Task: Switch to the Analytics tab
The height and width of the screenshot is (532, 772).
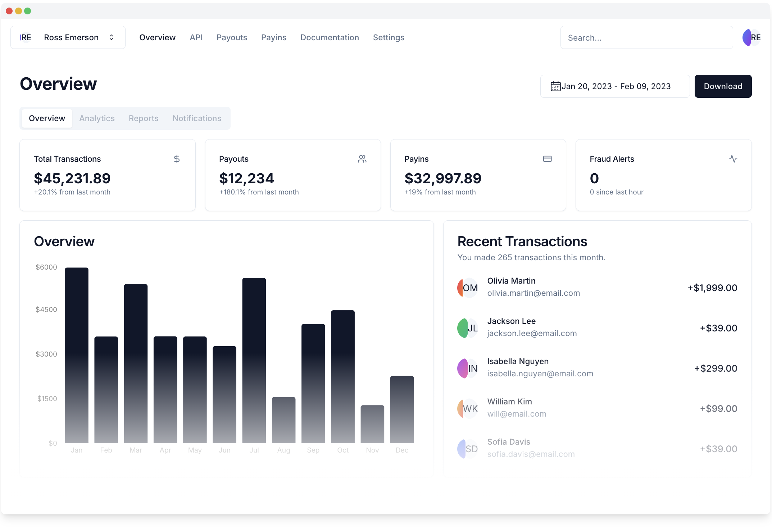Action: click(x=97, y=118)
